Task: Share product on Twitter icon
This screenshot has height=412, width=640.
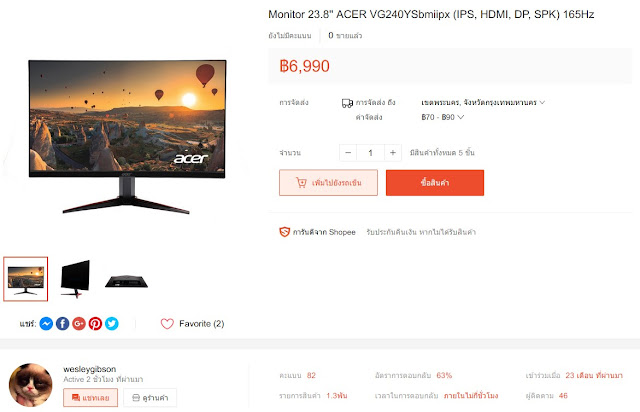Action: (x=111, y=324)
